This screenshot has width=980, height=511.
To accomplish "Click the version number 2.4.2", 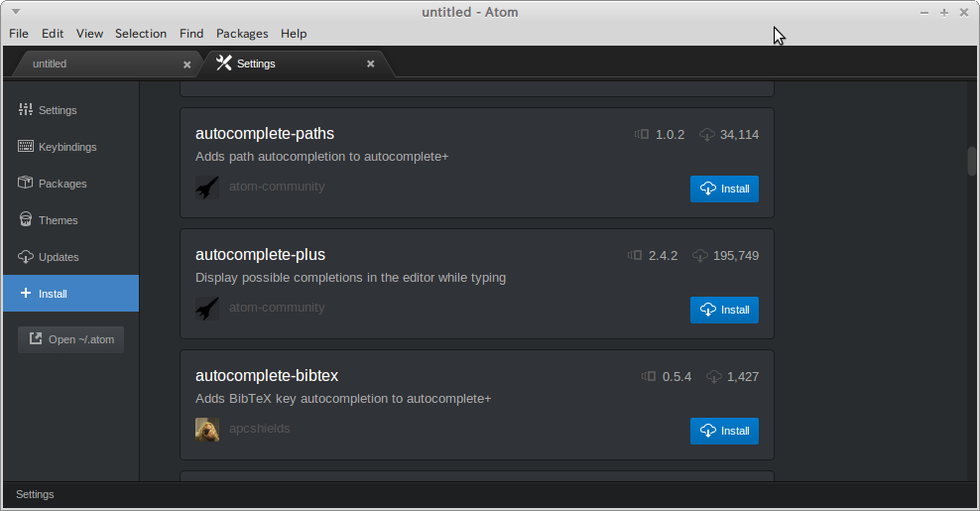I will pyautogui.click(x=664, y=256).
